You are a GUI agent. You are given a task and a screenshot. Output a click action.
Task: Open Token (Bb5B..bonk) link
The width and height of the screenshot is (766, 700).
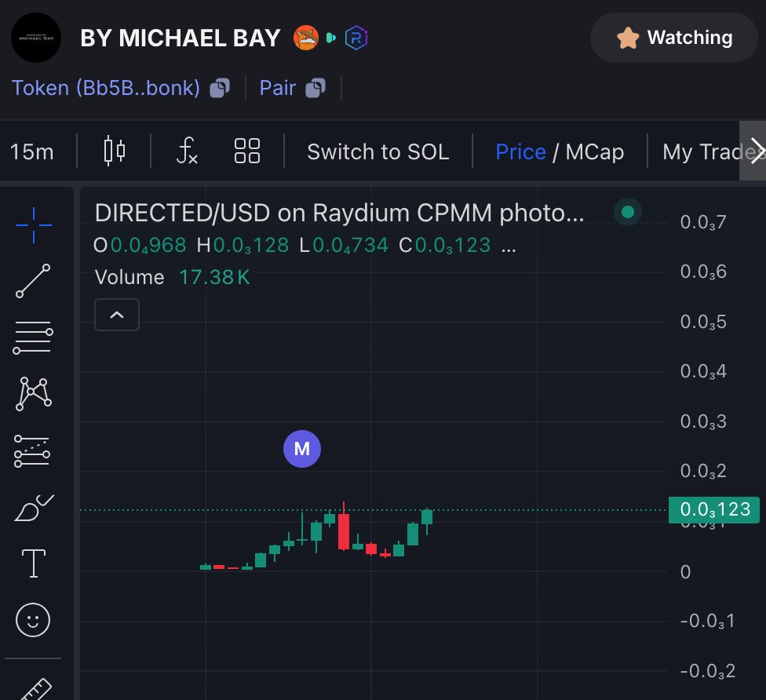106,88
